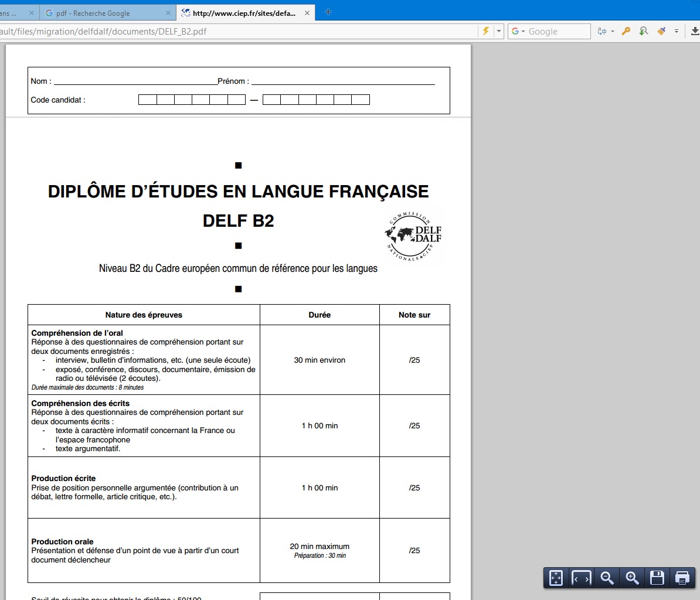Click the 'Niveau B2 du Cadre européen' subtitle
The image size is (700, 600).
point(239,268)
